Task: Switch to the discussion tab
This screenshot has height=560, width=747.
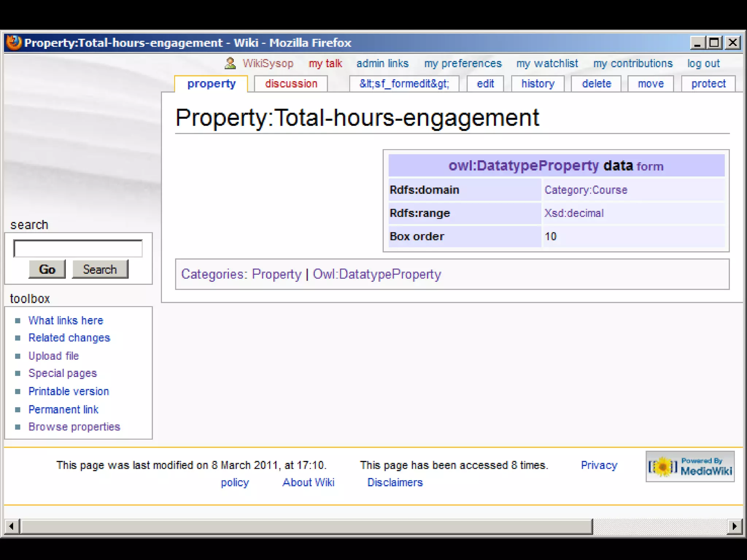Action: coord(291,84)
